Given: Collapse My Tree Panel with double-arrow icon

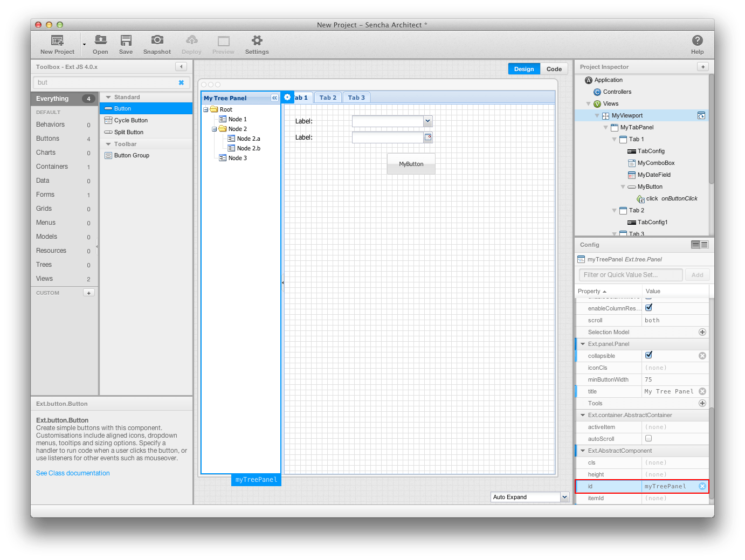Looking at the screenshot, I should (274, 98).
